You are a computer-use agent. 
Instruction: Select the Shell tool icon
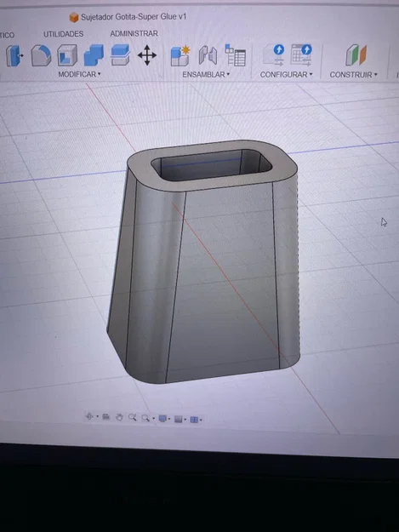(x=67, y=55)
